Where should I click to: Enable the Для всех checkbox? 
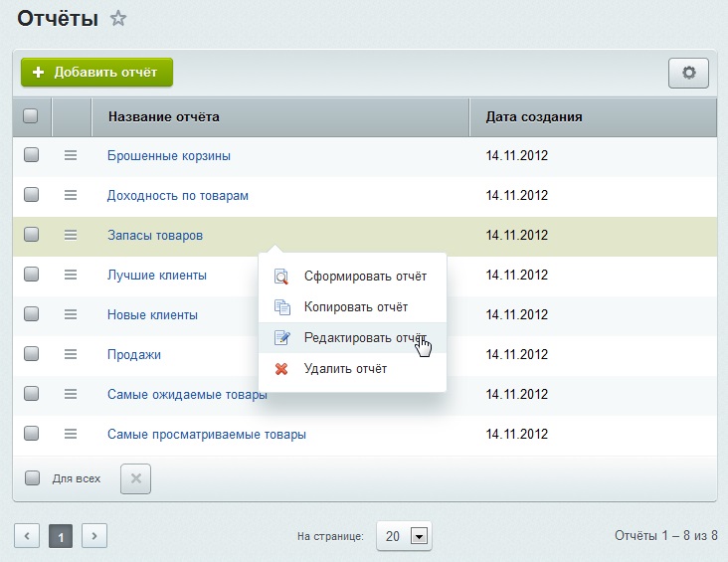32,477
